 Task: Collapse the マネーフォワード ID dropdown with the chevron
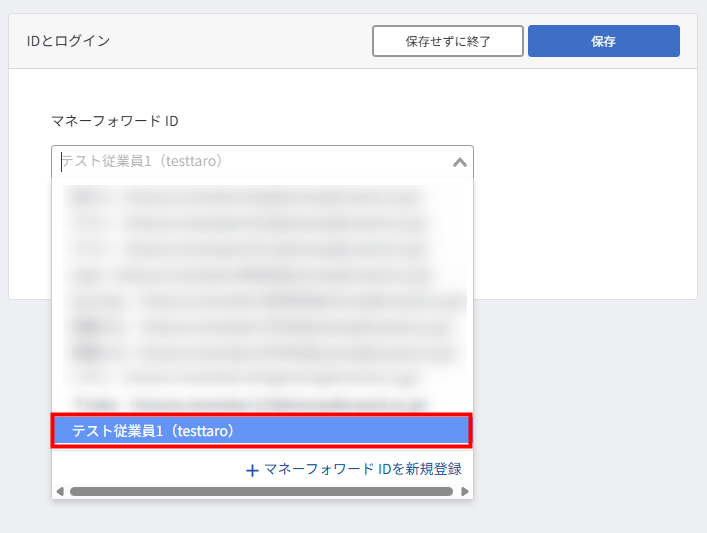pyautogui.click(x=459, y=162)
